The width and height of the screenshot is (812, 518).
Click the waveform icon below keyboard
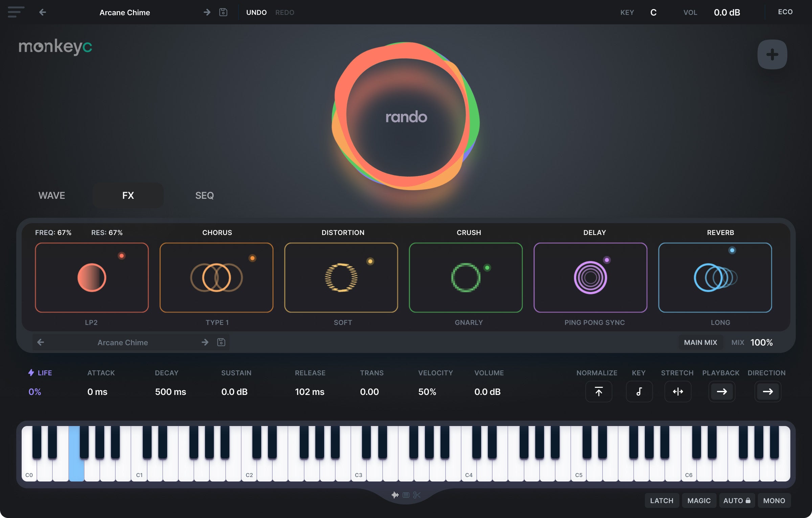395,495
